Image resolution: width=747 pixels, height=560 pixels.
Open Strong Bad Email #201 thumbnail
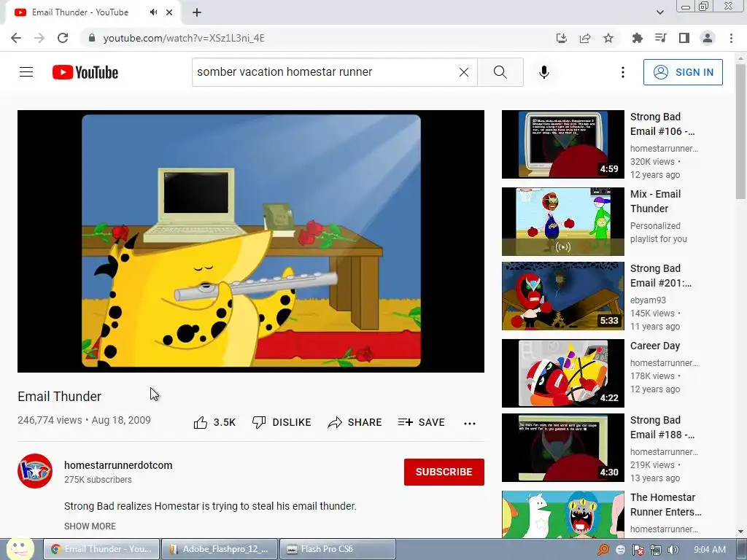click(562, 296)
